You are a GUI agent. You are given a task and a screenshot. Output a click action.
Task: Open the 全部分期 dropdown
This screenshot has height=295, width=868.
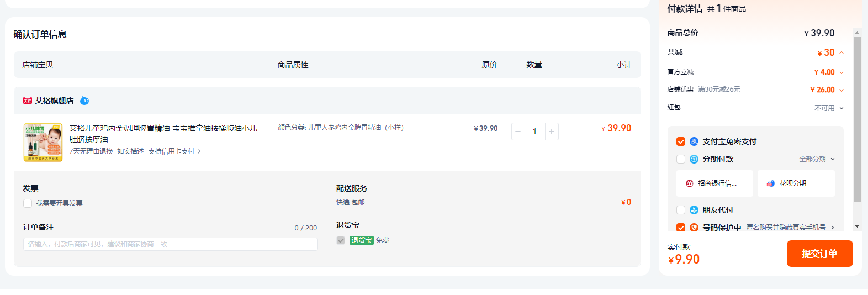817,159
